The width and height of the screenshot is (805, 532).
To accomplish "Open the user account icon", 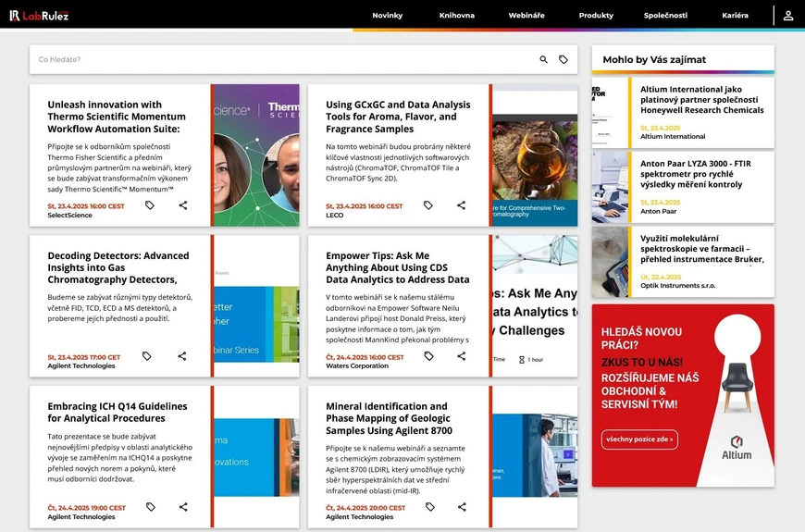I will click(x=788, y=16).
